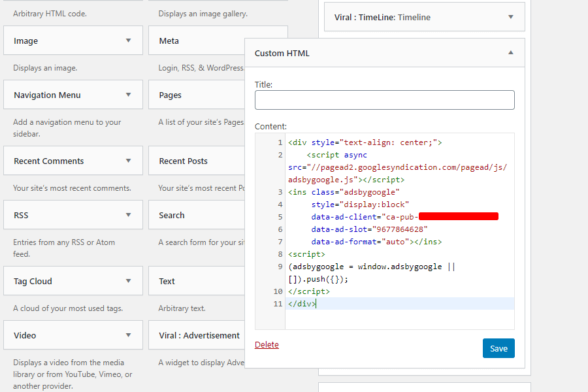Click the data-ad-client code line

404,217
